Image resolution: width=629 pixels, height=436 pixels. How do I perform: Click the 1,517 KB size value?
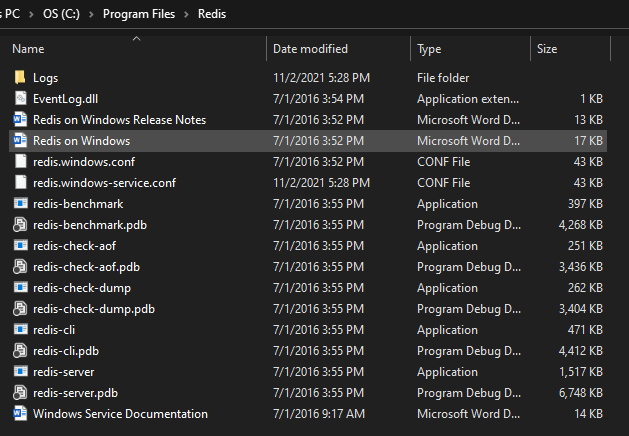[581, 372]
